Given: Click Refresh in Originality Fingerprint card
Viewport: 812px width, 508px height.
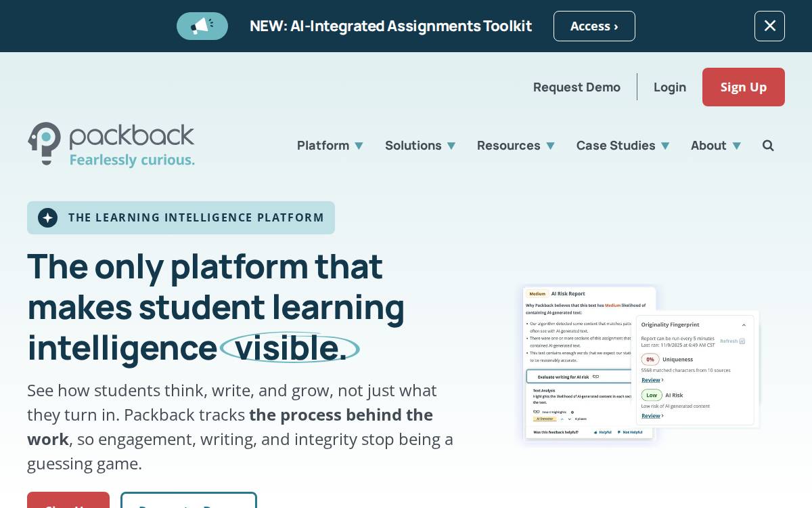Looking at the screenshot, I should point(732,341).
